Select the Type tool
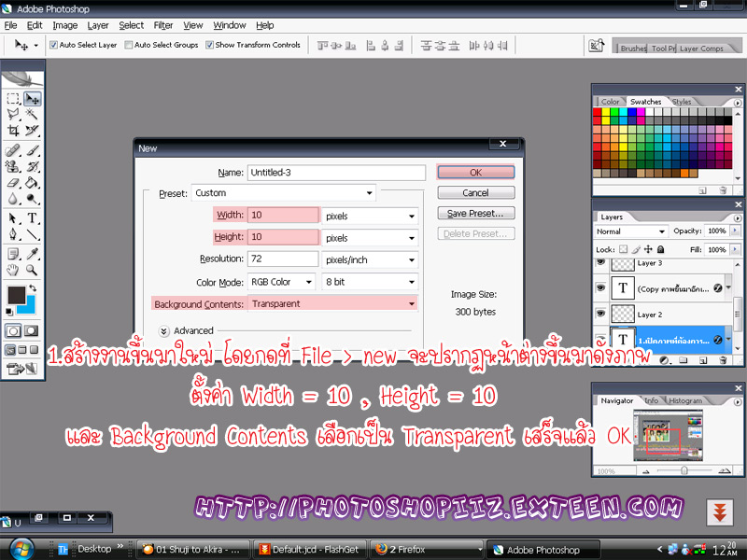747x560 pixels. (x=32, y=218)
